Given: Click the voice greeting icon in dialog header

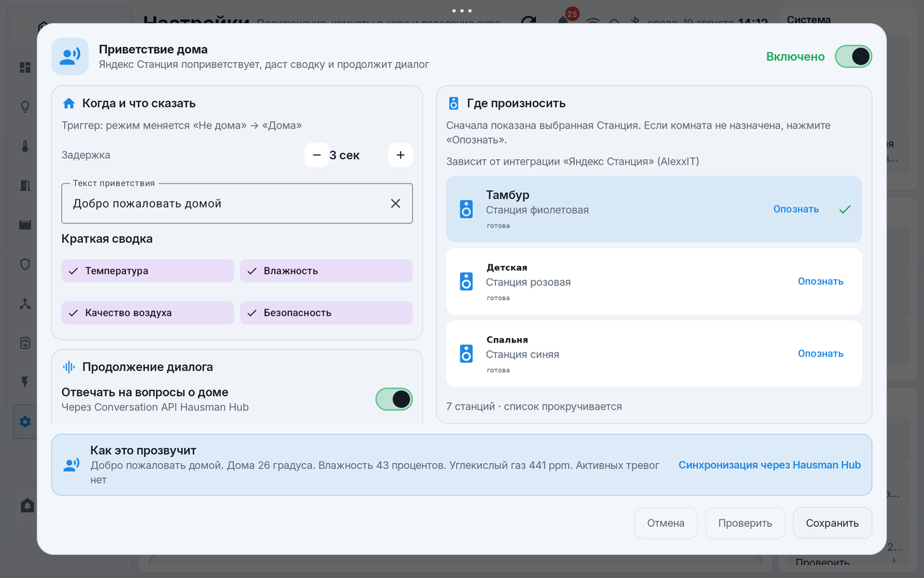Looking at the screenshot, I should (x=70, y=56).
